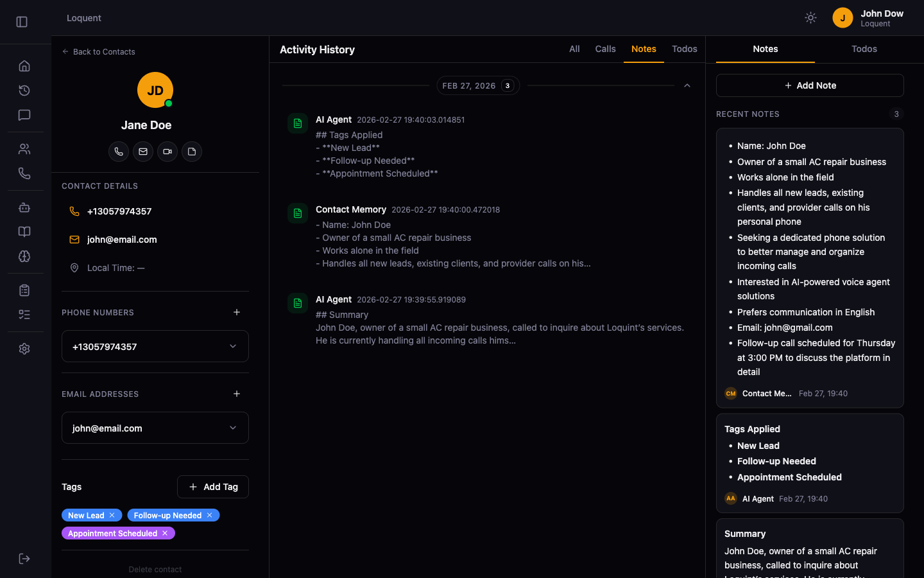Navigate back using Back to Contacts link
The width and height of the screenshot is (924, 578).
click(98, 51)
